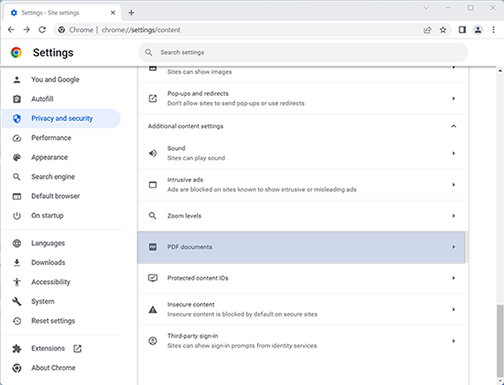Expand the Sound setting arrow
The height and width of the screenshot is (385, 504).
coord(453,153)
